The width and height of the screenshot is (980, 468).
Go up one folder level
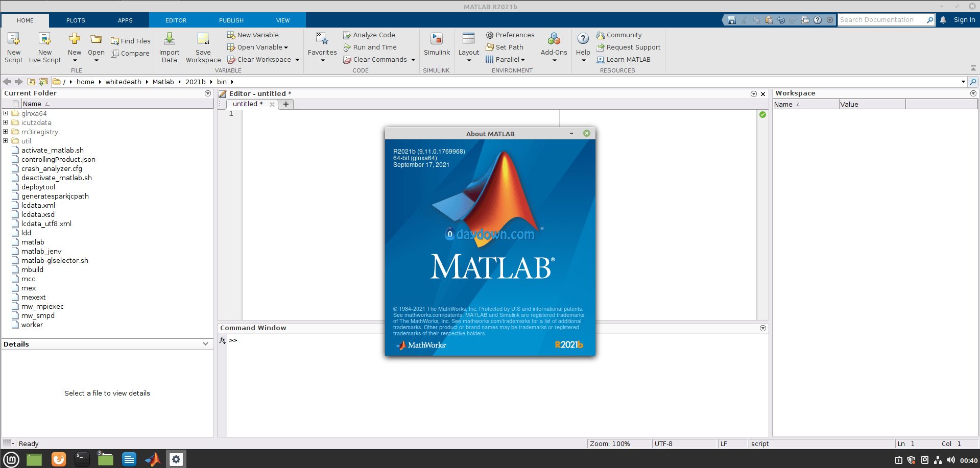click(x=31, y=82)
